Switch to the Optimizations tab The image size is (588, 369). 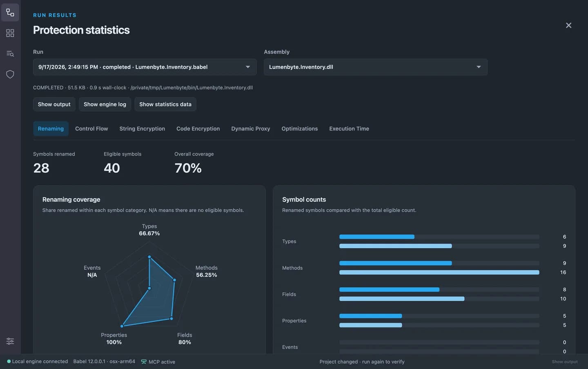click(300, 129)
